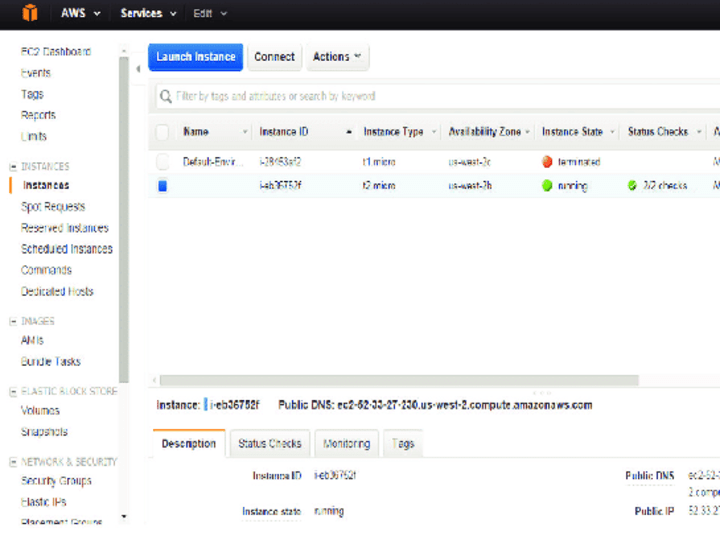Open Events in sidebar
The image size is (720, 540).
(36, 73)
